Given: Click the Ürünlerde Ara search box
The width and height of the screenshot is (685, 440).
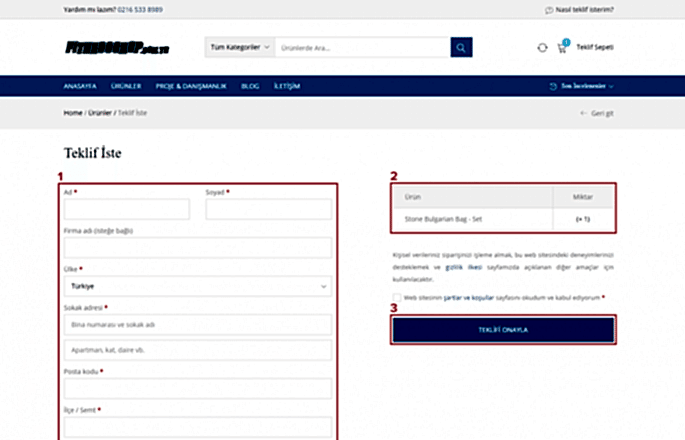Looking at the screenshot, I should click(x=362, y=47).
